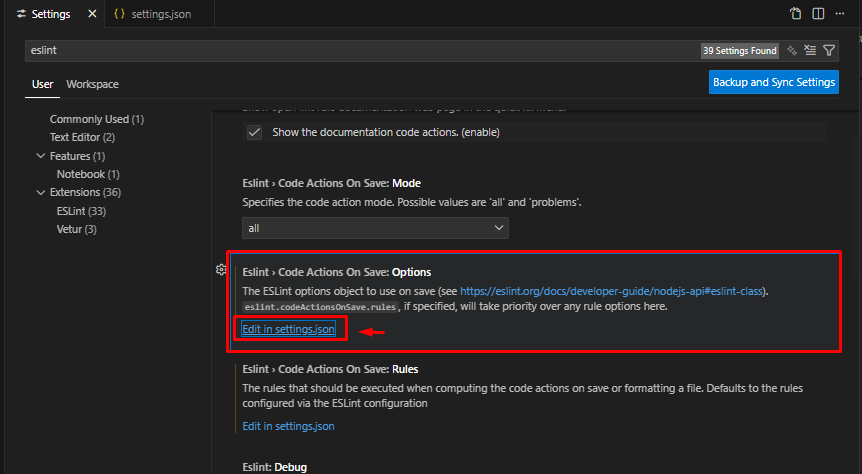
Task: Click Edit in settings.json under Options
Action: coord(289,329)
